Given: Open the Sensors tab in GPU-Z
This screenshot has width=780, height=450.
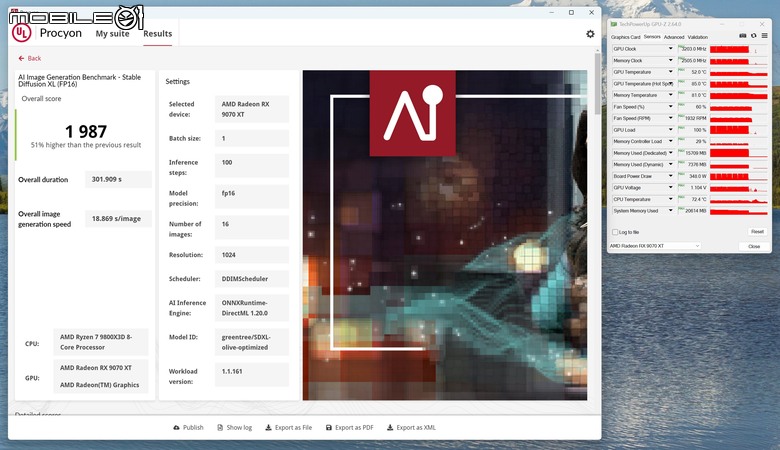Looking at the screenshot, I should tap(652, 37).
